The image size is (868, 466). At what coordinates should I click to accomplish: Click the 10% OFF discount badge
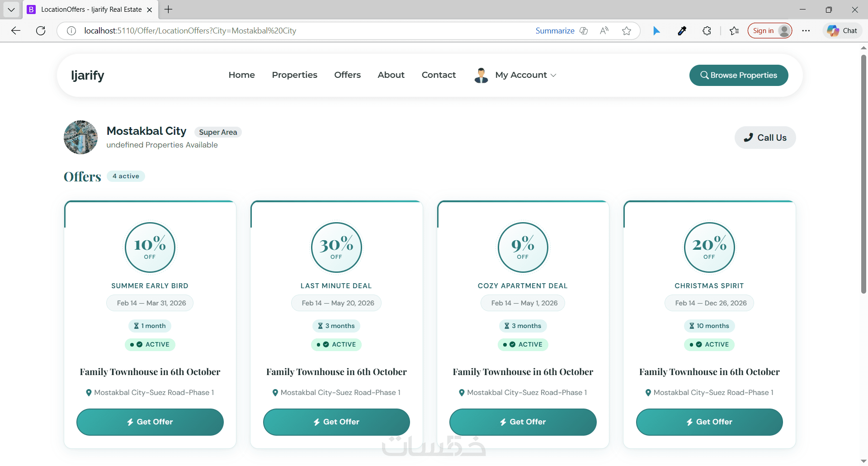[150, 247]
